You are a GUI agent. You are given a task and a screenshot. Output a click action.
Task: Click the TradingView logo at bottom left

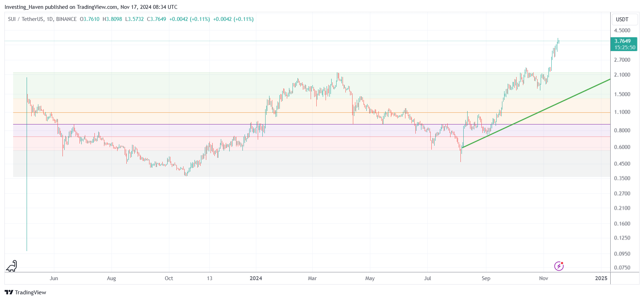25,292
